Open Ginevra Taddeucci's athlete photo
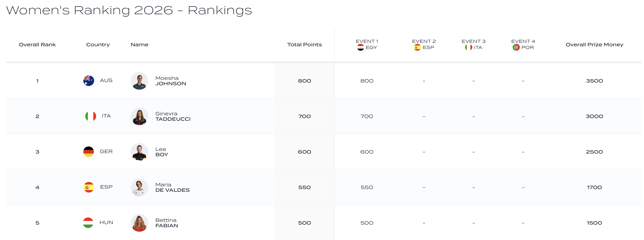Screen dimensions: 644x240 pyautogui.click(x=139, y=116)
